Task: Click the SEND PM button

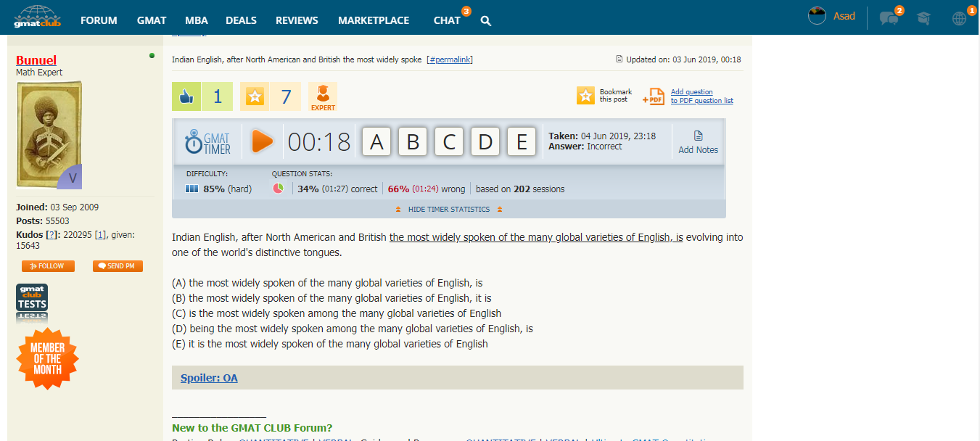Action: (118, 266)
